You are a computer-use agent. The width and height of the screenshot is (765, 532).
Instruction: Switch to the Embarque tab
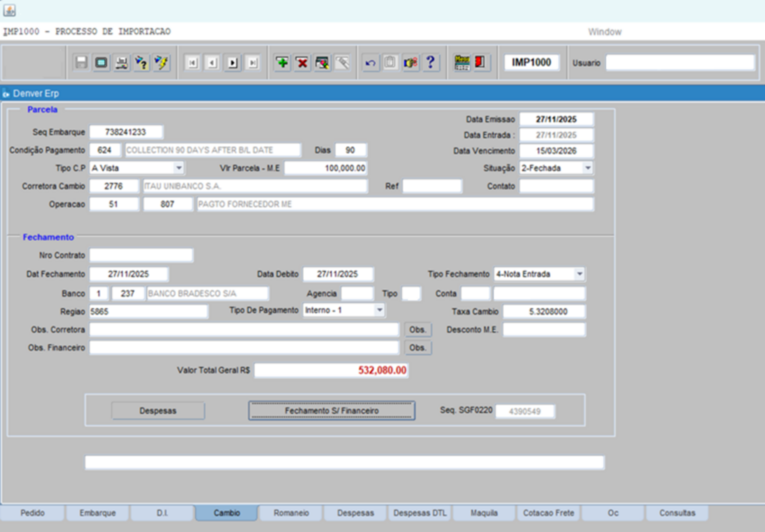98,513
